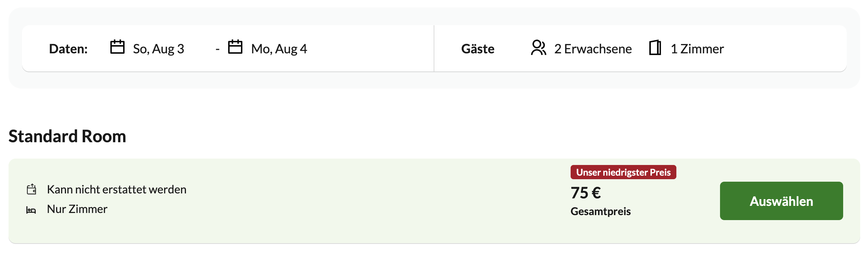Click the non-refundable wallet icon
868x256 pixels.
point(32,189)
